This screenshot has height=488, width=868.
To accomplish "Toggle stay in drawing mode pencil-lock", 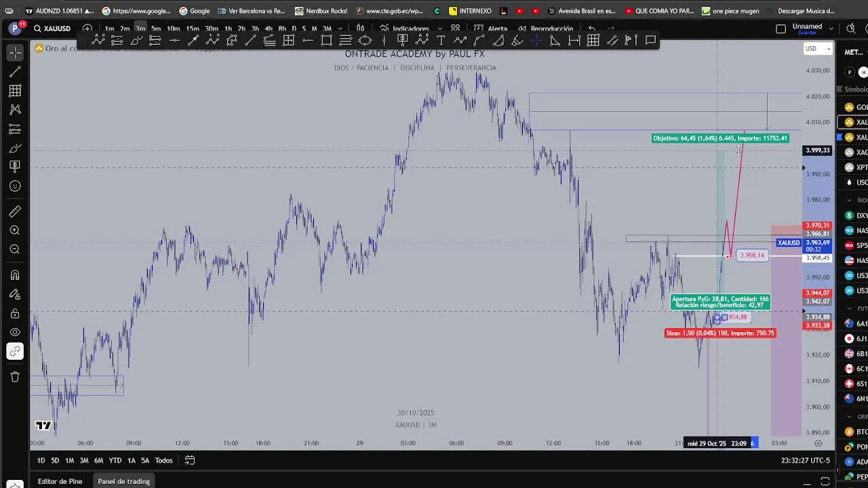I will [x=15, y=294].
